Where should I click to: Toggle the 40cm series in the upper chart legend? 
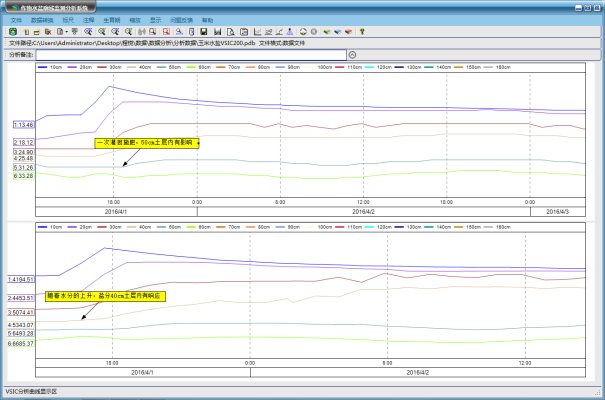tap(139, 67)
